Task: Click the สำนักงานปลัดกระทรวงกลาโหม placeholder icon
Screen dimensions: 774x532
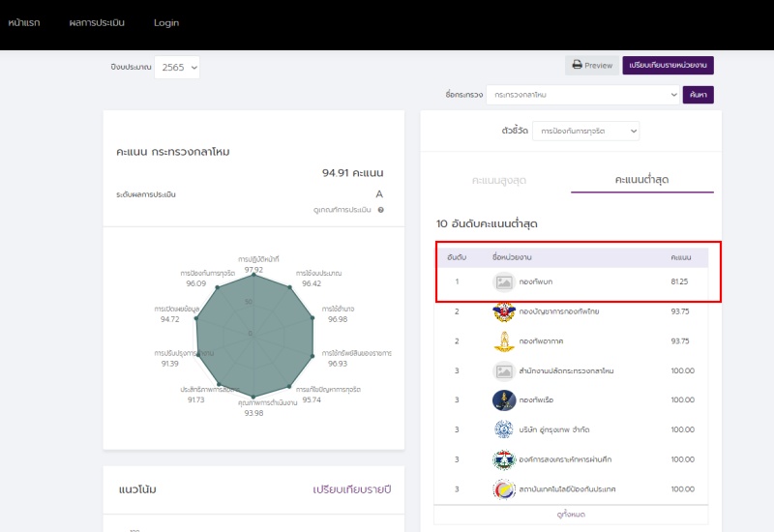Action: click(x=503, y=370)
